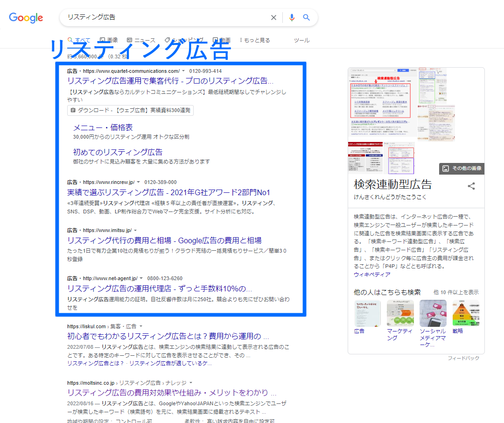This screenshot has width=504, height=423.
Task: Open the ツール options
Action: click(x=301, y=40)
